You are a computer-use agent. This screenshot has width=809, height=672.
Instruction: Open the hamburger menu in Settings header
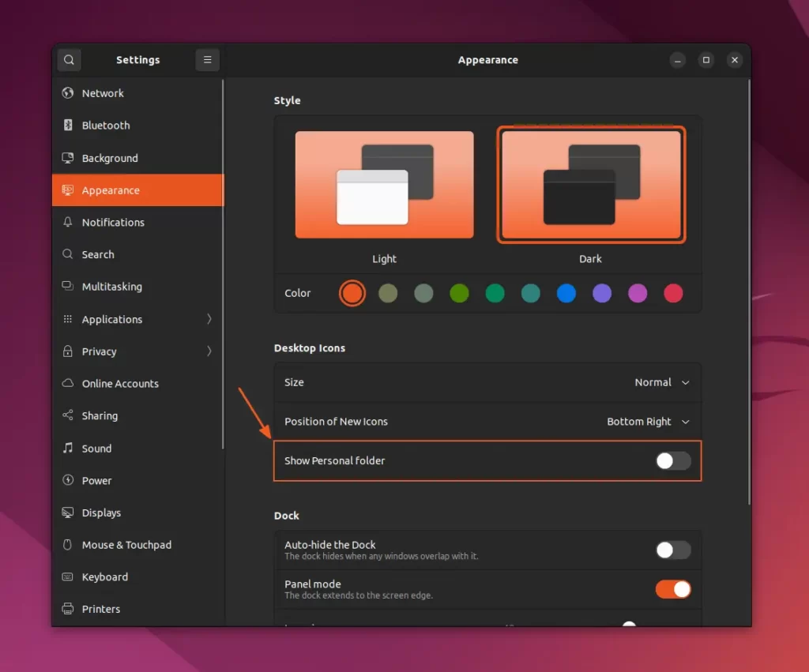click(207, 60)
